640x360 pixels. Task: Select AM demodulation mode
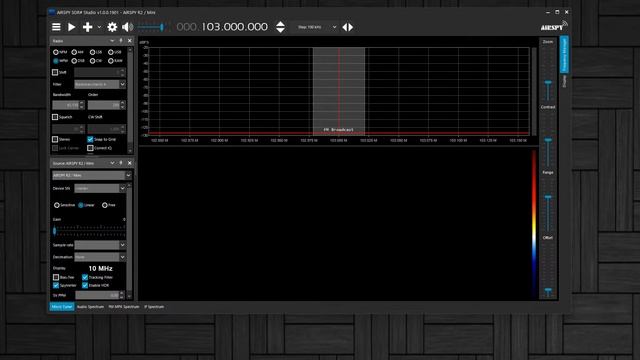click(78, 52)
